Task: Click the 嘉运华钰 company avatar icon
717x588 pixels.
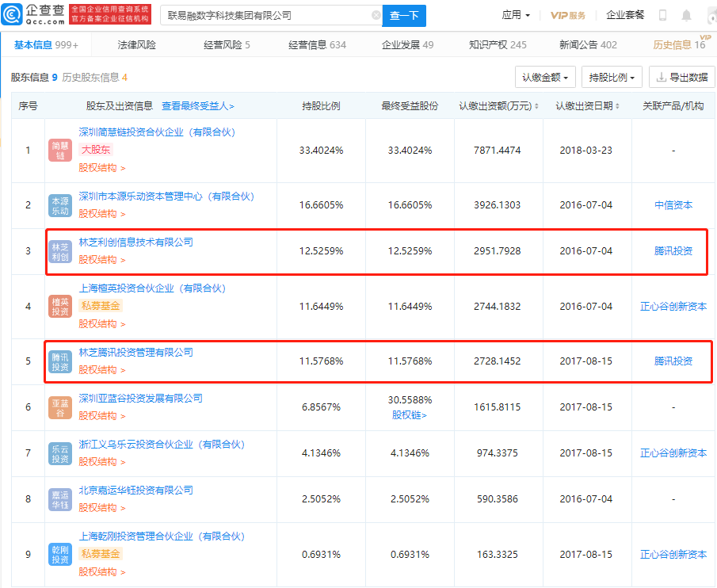Action: 60,499
